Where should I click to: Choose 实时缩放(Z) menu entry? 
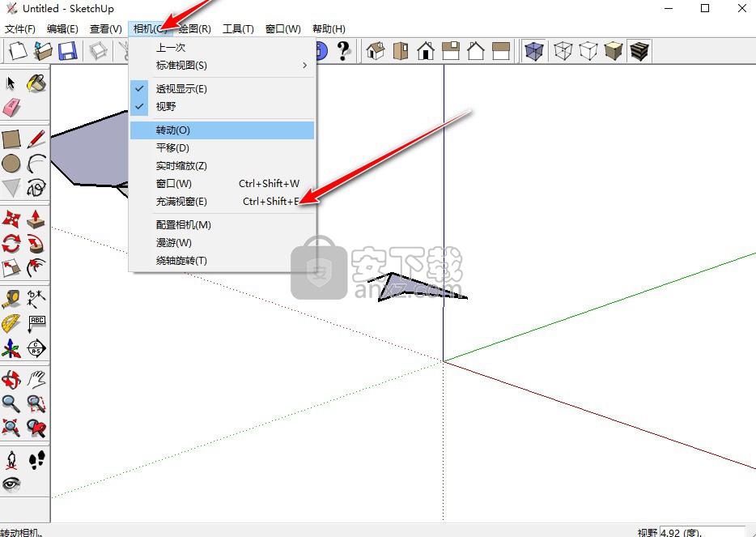(x=223, y=166)
